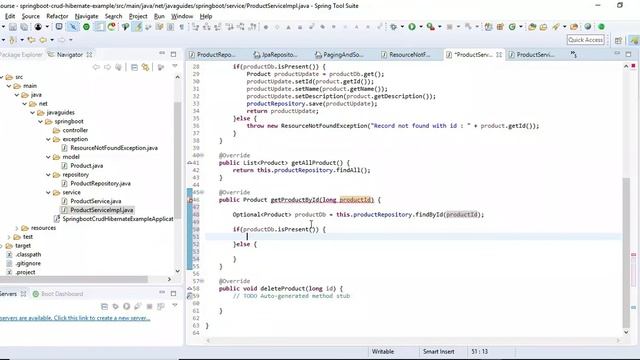Select .gitignore file in Navigator
This screenshot has height=360, width=640.
pyautogui.click(x=28, y=264)
